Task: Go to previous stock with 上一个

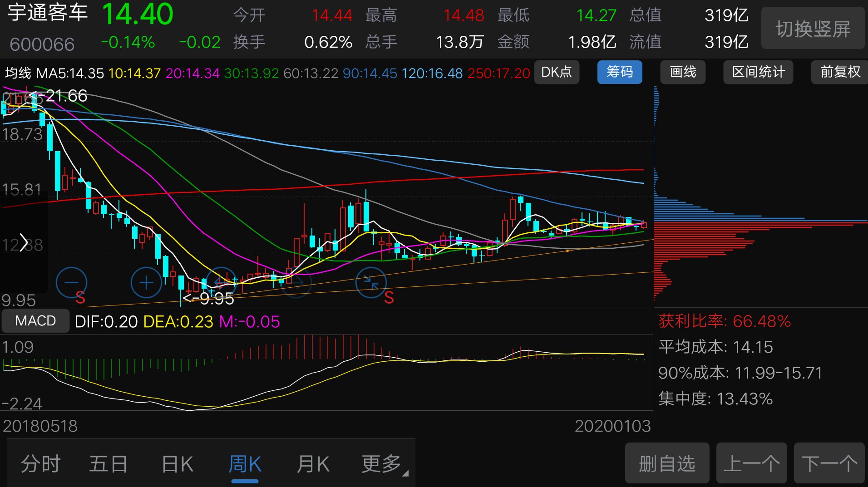Action: click(x=751, y=463)
